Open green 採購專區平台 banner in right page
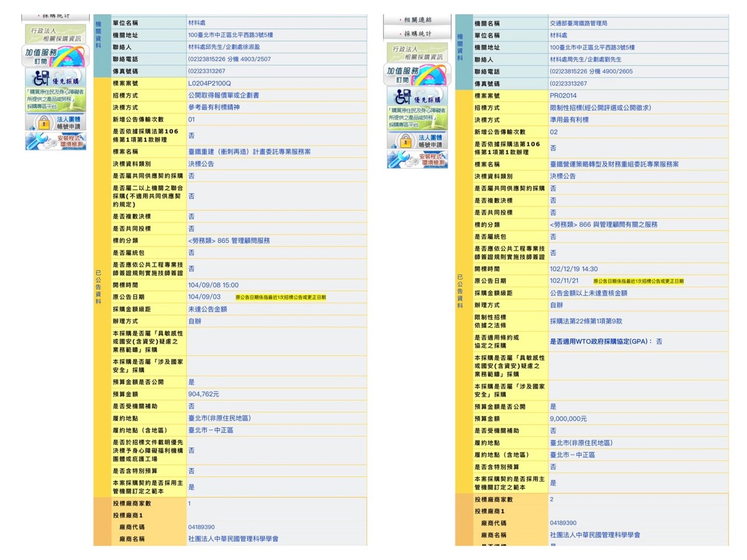This screenshot has width=747, height=560. pyautogui.click(x=417, y=117)
